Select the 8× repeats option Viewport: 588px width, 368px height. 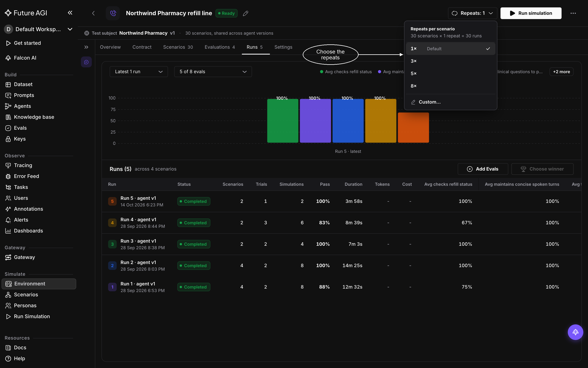[451, 86]
